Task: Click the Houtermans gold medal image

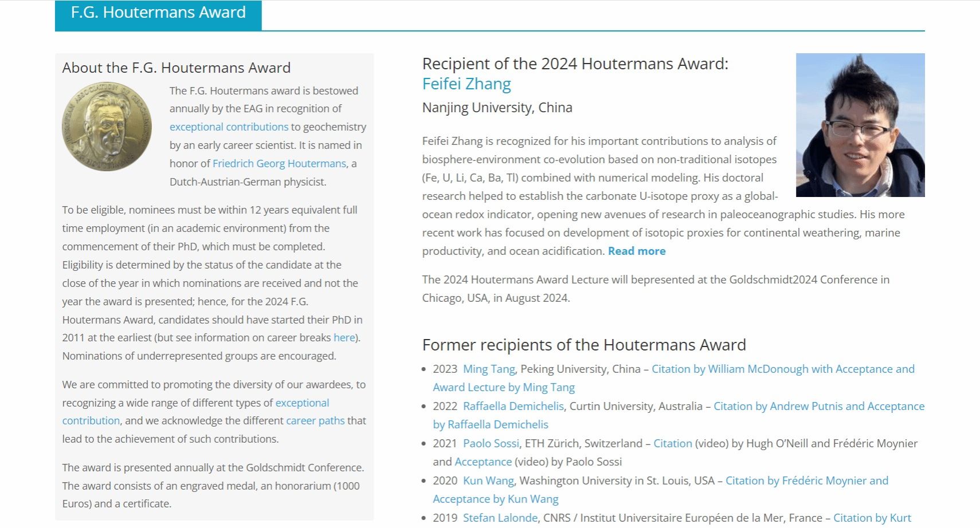Action: [x=107, y=127]
